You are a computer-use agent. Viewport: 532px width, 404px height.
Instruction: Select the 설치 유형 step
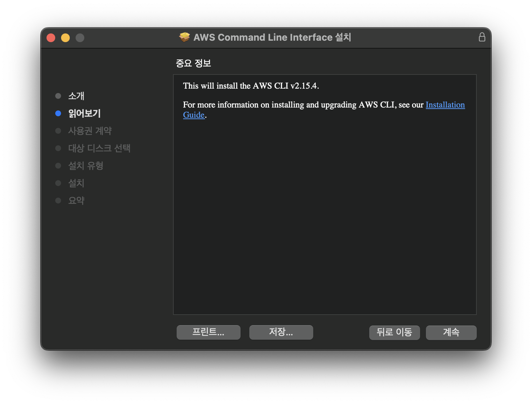click(x=86, y=166)
